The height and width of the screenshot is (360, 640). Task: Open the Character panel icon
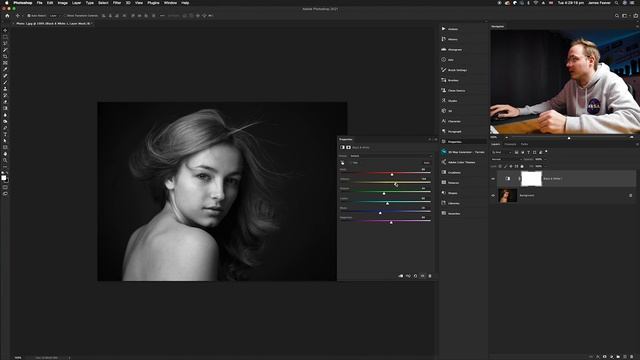(444, 121)
